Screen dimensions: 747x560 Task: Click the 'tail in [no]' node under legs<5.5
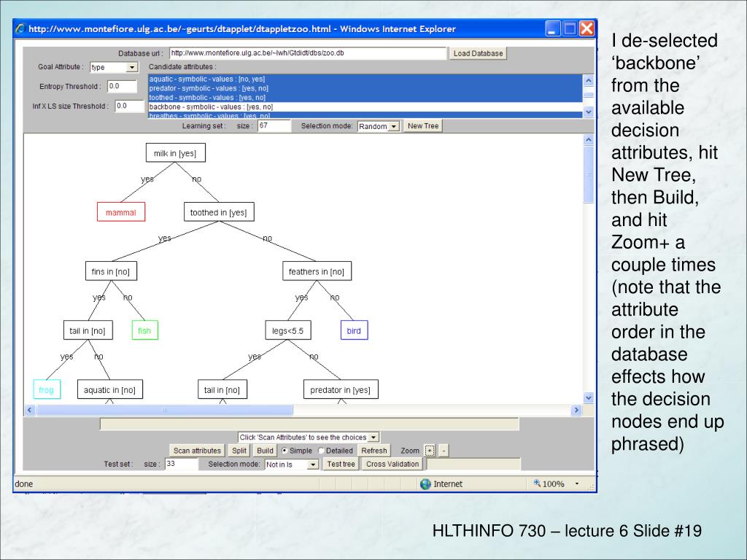pyautogui.click(x=222, y=389)
